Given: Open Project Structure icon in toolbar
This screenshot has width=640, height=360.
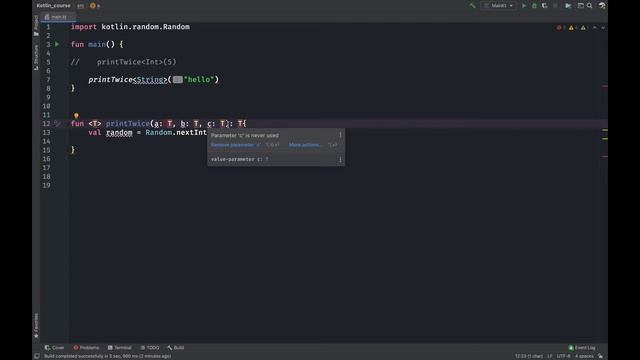Looking at the screenshot, I should 580,6.
